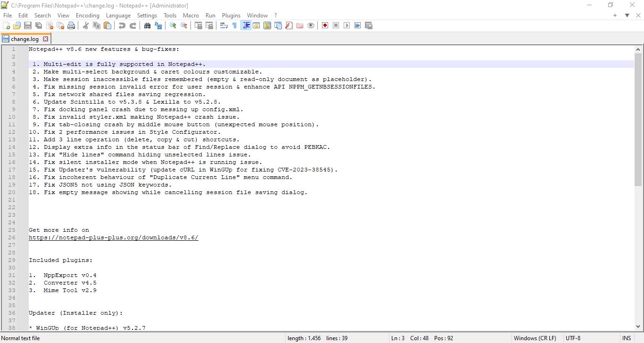
Task: Undo the last action via toolbar
Action: 122,25
